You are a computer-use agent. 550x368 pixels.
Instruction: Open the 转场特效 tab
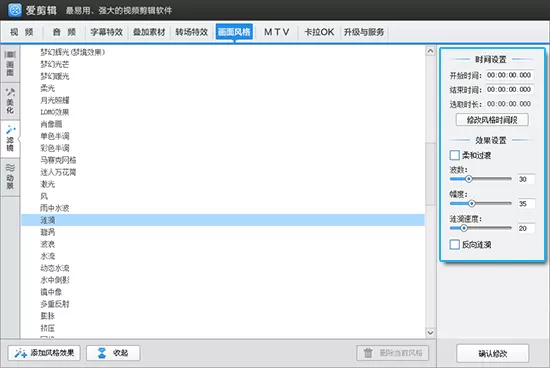click(192, 32)
